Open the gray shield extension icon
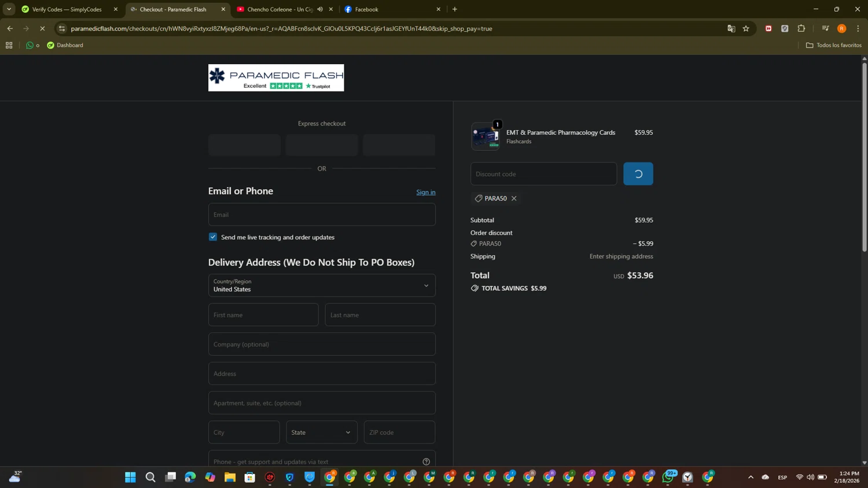This screenshot has height=488, width=868. point(785,28)
